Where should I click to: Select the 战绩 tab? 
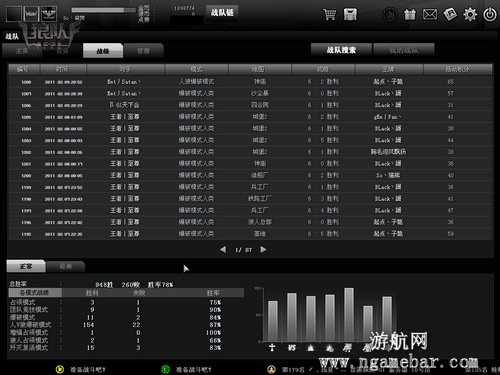click(103, 51)
